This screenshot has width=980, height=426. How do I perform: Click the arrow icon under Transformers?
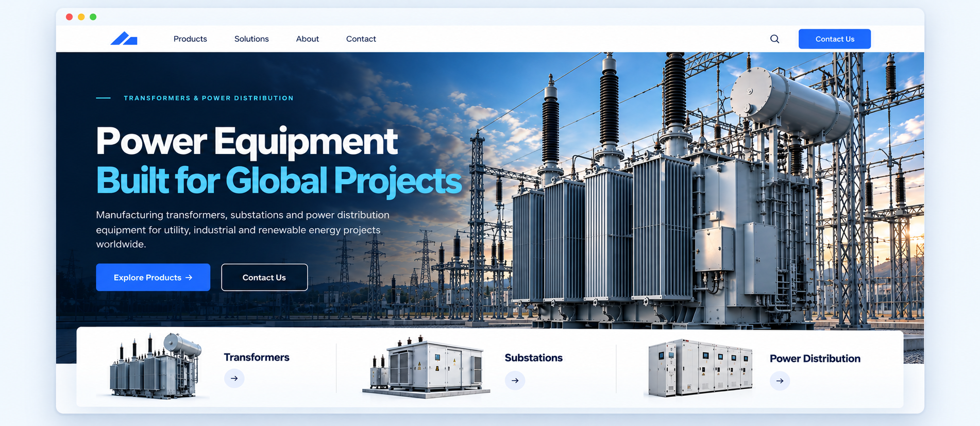coord(234,379)
